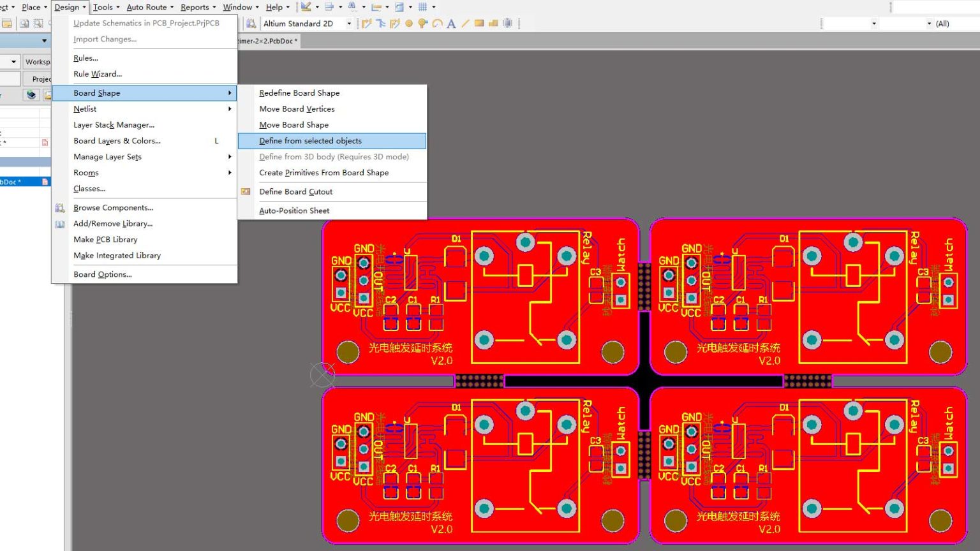
Task: Start interactive routing tool
Action: pos(367,24)
